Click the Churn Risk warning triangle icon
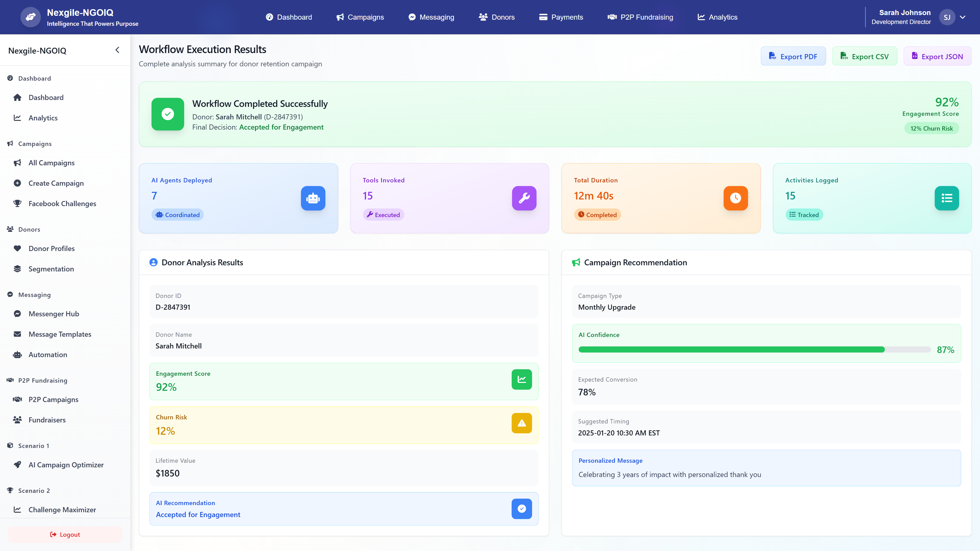980x551 pixels. point(522,423)
